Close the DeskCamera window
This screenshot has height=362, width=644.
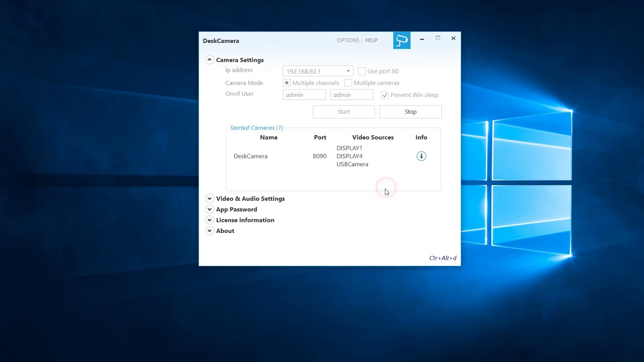click(453, 38)
